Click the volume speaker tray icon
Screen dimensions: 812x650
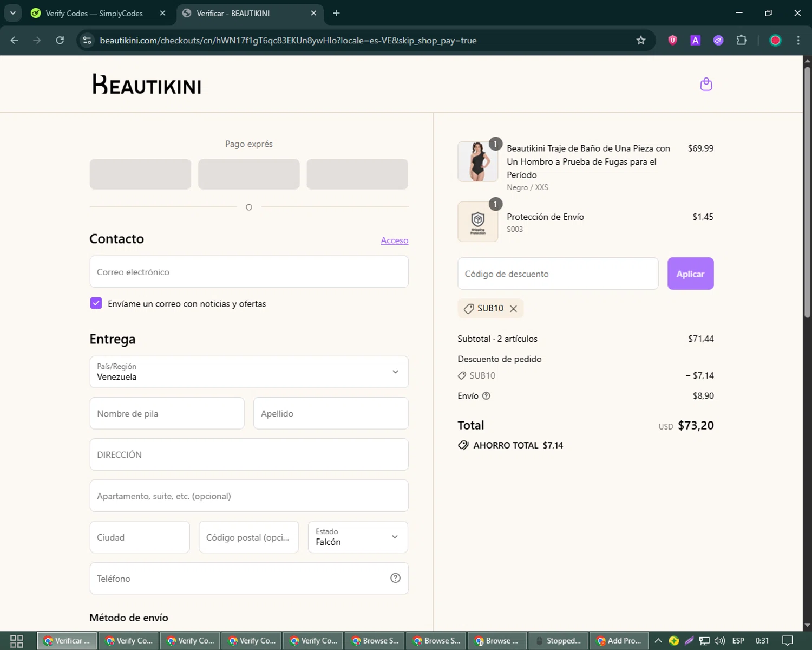[x=719, y=641]
